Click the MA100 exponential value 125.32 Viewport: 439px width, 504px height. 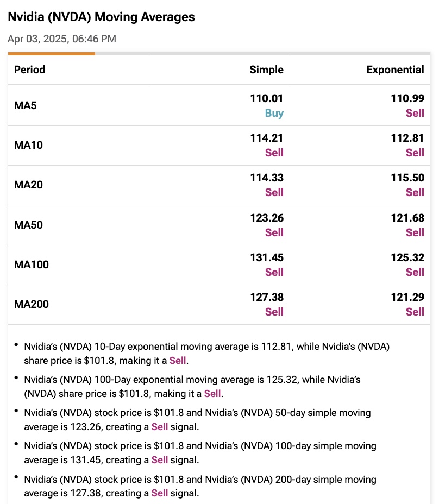click(x=407, y=257)
